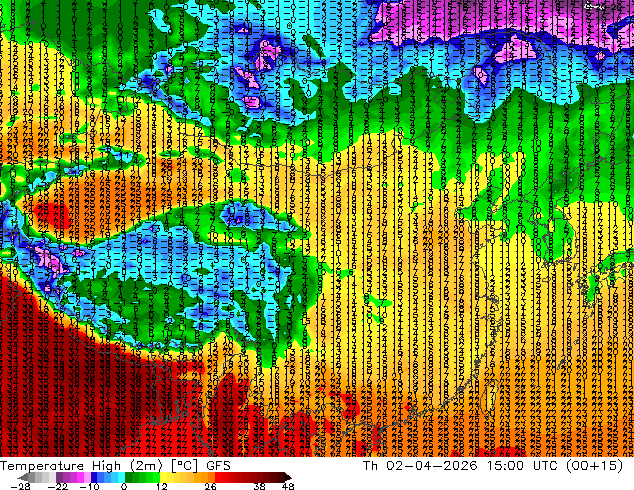The height and width of the screenshot is (490, 634).
Task: Select the orange swatch before bright red in the legend
Action: point(211,477)
